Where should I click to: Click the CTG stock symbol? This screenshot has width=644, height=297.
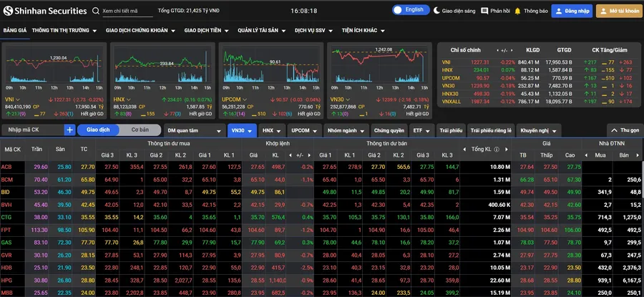point(6,218)
